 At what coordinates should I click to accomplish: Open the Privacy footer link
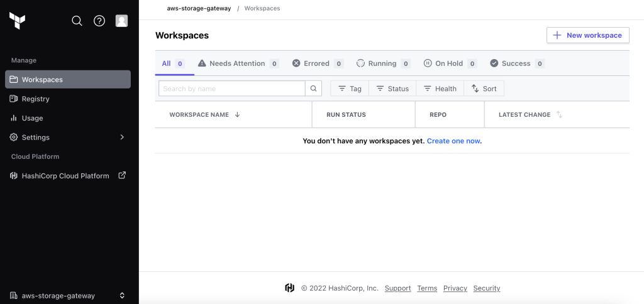click(455, 288)
